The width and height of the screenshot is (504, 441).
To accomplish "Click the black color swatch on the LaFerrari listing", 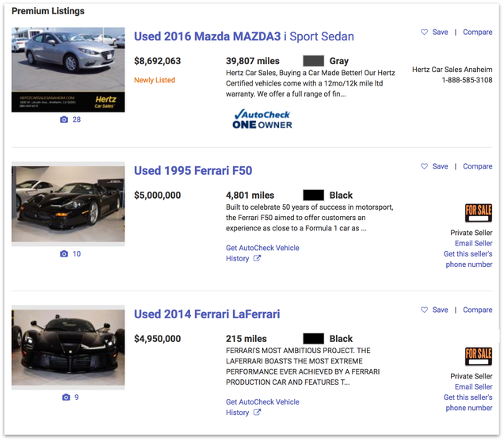I will [x=313, y=339].
